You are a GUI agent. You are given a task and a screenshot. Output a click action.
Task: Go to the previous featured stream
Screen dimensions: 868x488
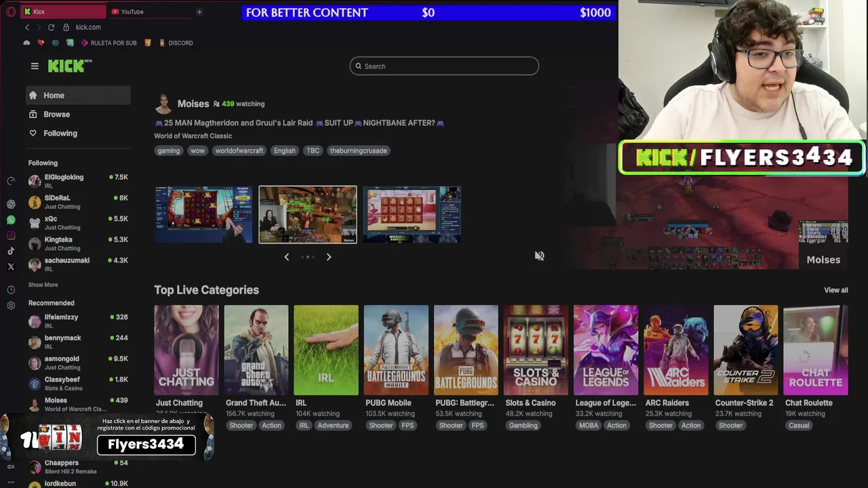click(x=286, y=257)
